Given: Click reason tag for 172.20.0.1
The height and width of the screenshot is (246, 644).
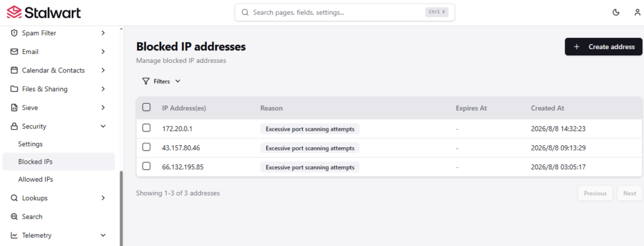Looking at the screenshot, I should pyautogui.click(x=309, y=129).
